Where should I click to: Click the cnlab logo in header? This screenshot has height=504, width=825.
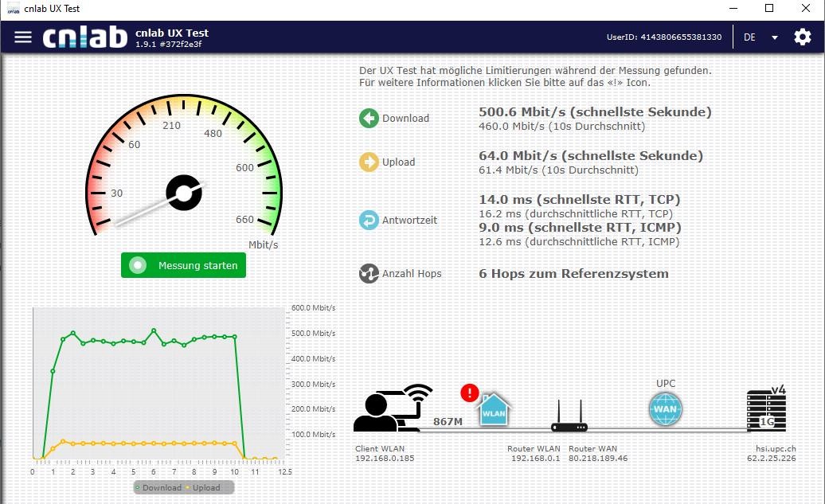(84, 37)
